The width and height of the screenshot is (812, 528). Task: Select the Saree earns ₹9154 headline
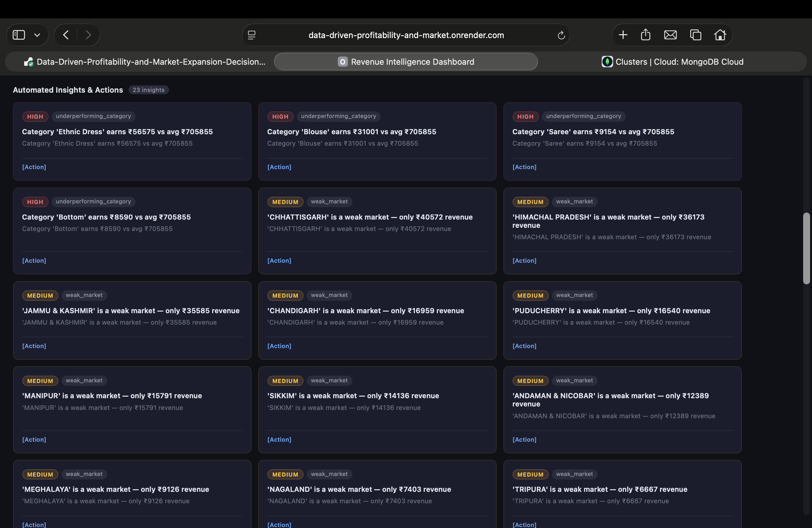[x=593, y=132]
